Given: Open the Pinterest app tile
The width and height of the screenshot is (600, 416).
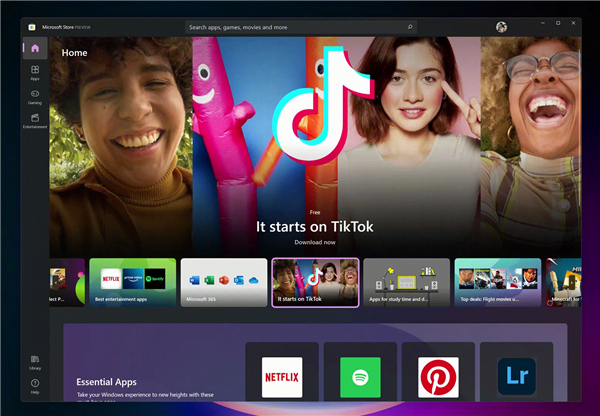Looking at the screenshot, I should coord(438,377).
